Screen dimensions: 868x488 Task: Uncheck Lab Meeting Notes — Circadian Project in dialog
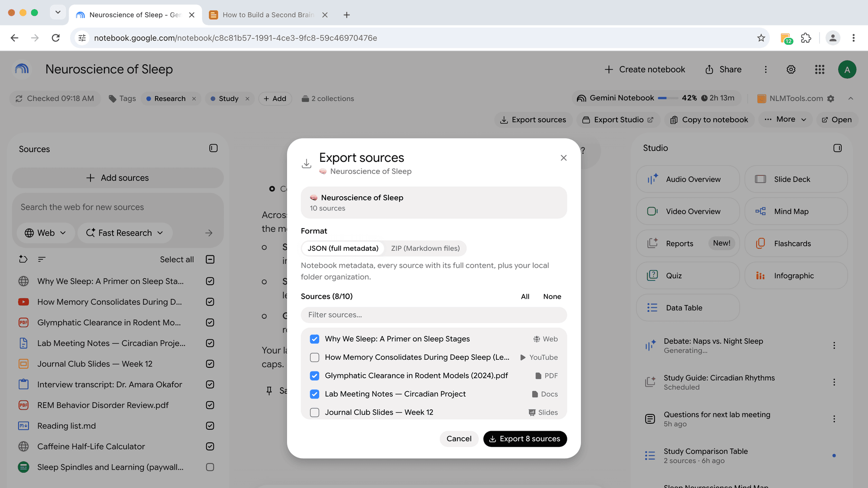[x=315, y=394]
